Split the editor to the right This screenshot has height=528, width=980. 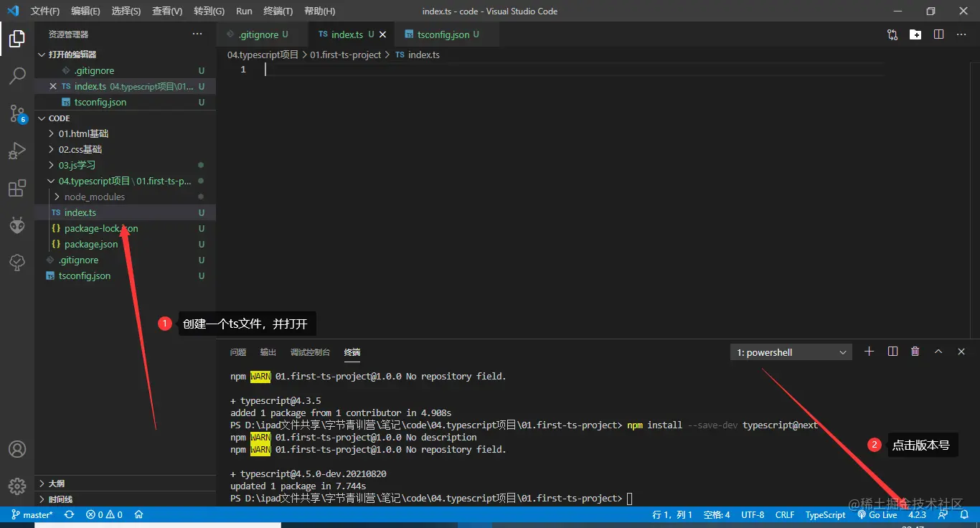coord(938,34)
